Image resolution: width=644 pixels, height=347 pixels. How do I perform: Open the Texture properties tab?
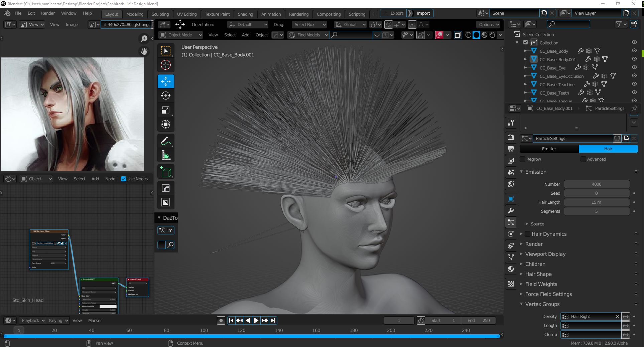click(511, 284)
